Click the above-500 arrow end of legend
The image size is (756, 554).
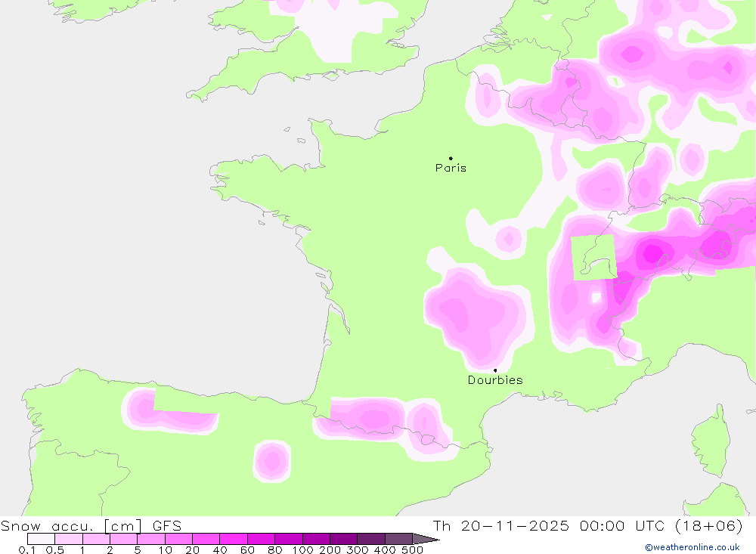426,539
